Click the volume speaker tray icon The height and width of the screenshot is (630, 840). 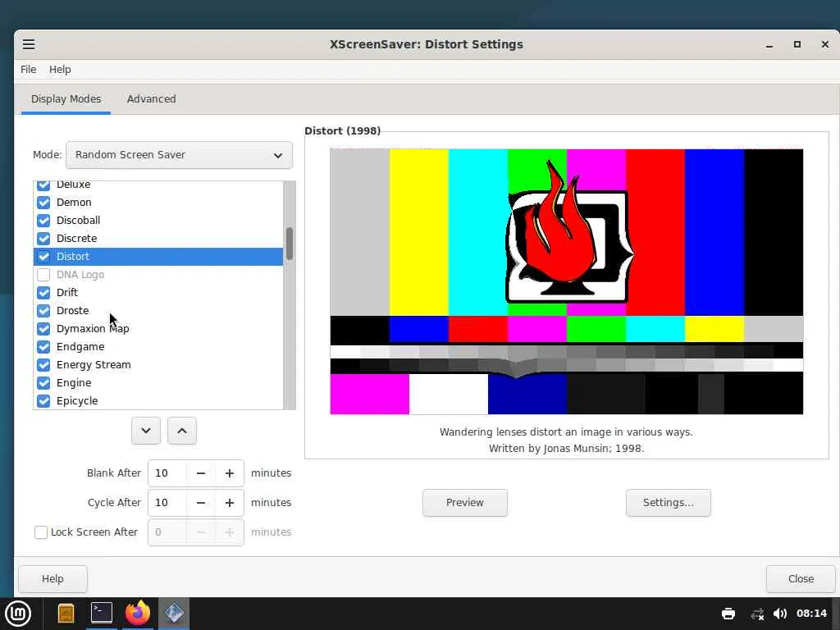click(780, 614)
